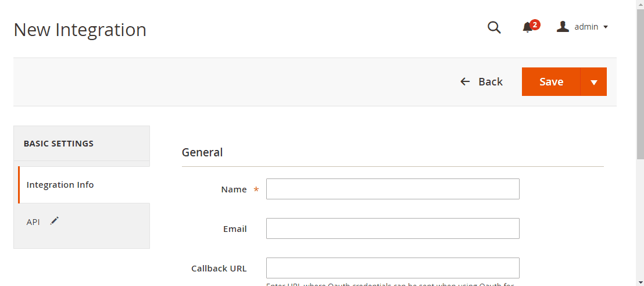Open the notifications bell icon
Image resolution: width=644 pixels, height=286 pixels.
[x=527, y=27]
